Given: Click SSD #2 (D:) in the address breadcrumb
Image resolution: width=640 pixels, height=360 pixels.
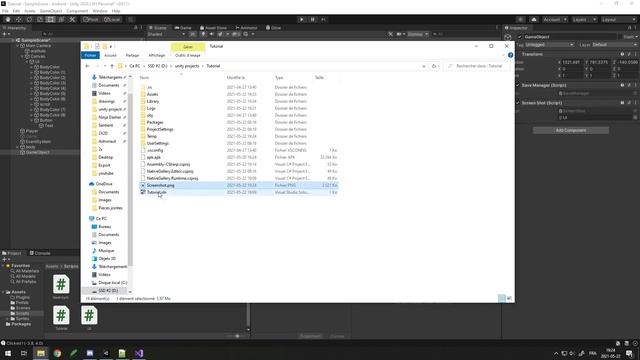Looking at the screenshot, I should (x=157, y=66).
